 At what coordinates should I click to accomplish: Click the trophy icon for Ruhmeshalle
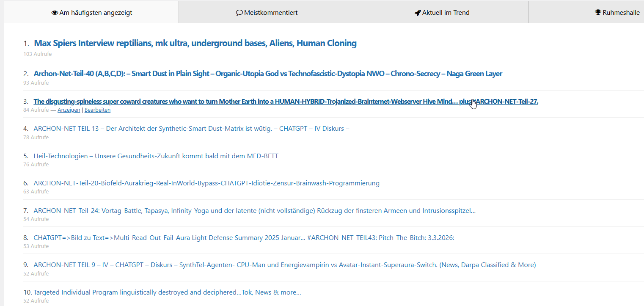click(x=598, y=13)
